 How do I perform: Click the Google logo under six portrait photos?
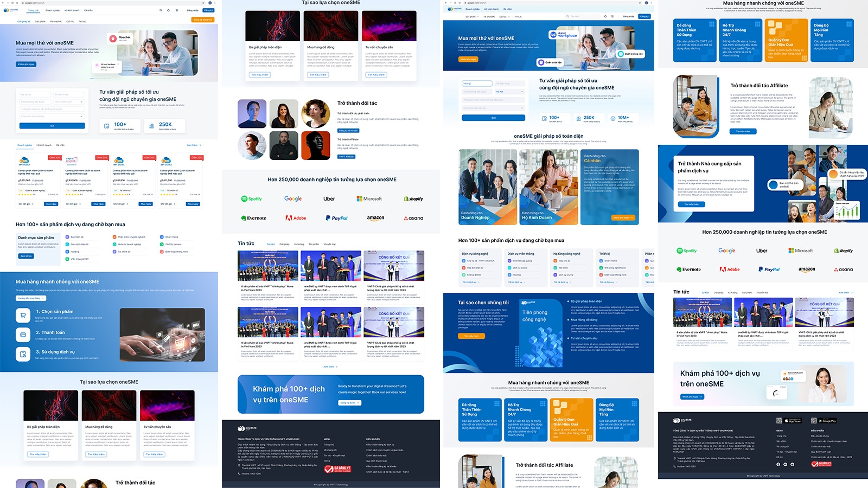coord(293,199)
